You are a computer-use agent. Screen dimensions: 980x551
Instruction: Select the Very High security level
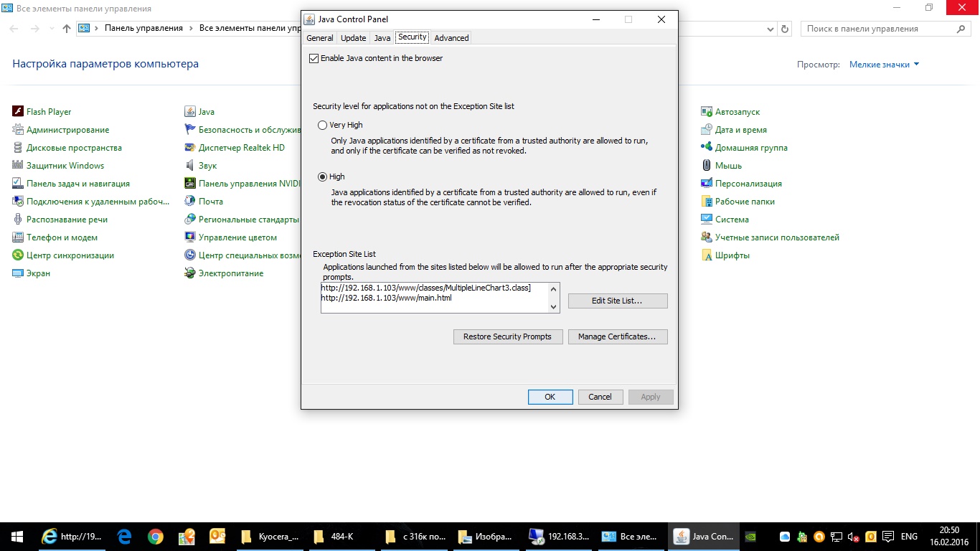coord(322,125)
